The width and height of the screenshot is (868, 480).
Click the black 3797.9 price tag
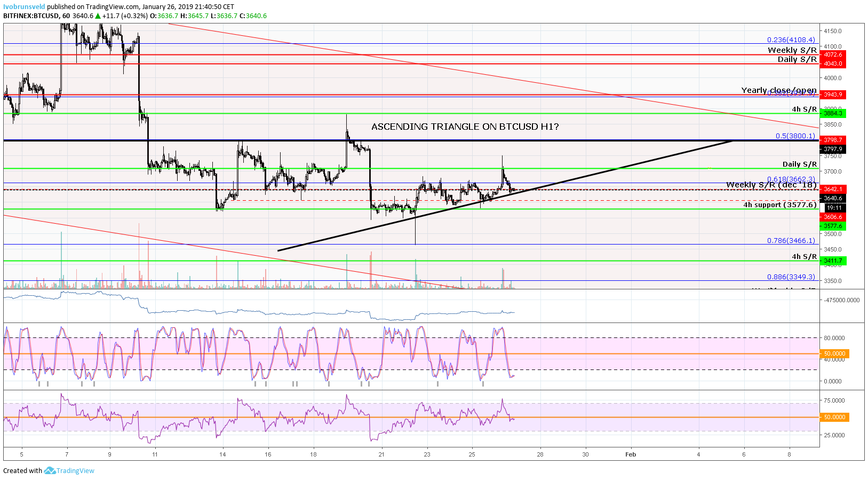coord(833,149)
